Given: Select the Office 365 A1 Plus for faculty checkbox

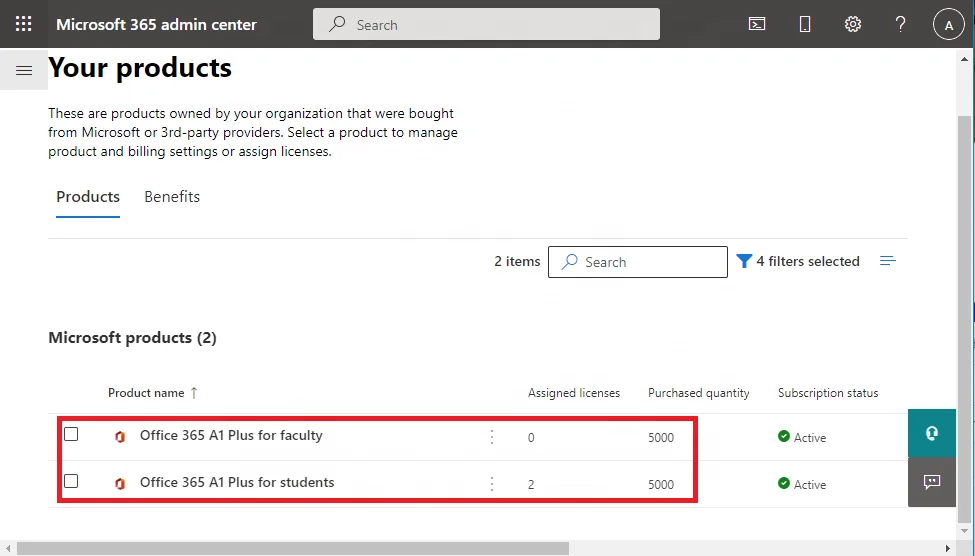Looking at the screenshot, I should coord(72,434).
